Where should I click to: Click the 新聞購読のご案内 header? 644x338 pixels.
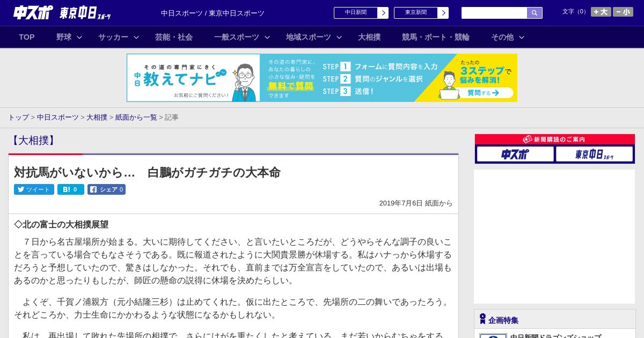coord(555,139)
